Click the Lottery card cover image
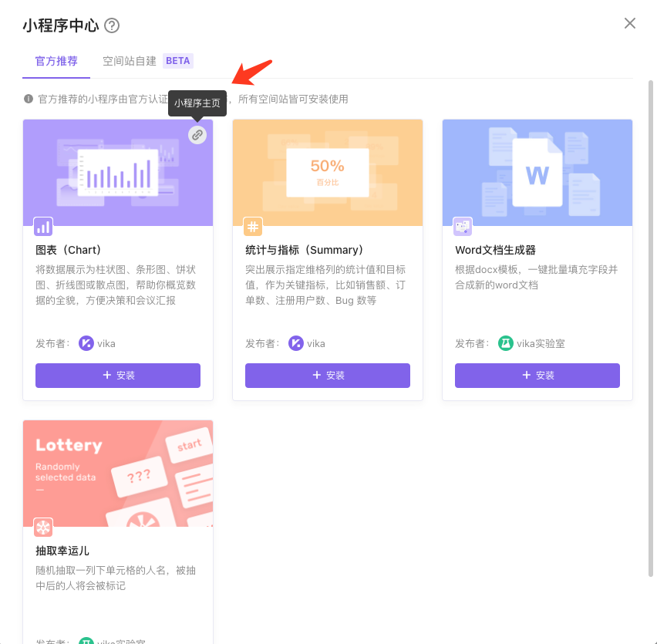Screen dimensions: 657x644 click(117, 472)
